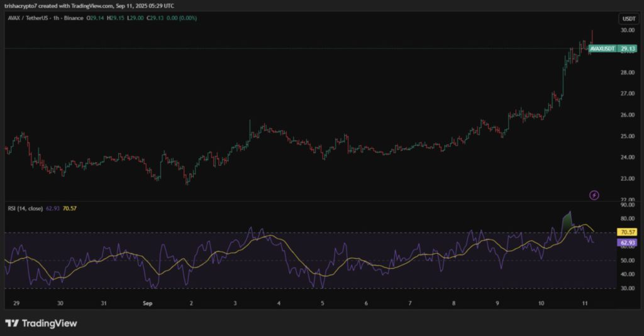This screenshot has height=336, width=644.
Task: Click the yellow 70.57 RSI value tag
Action: pos(628,232)
